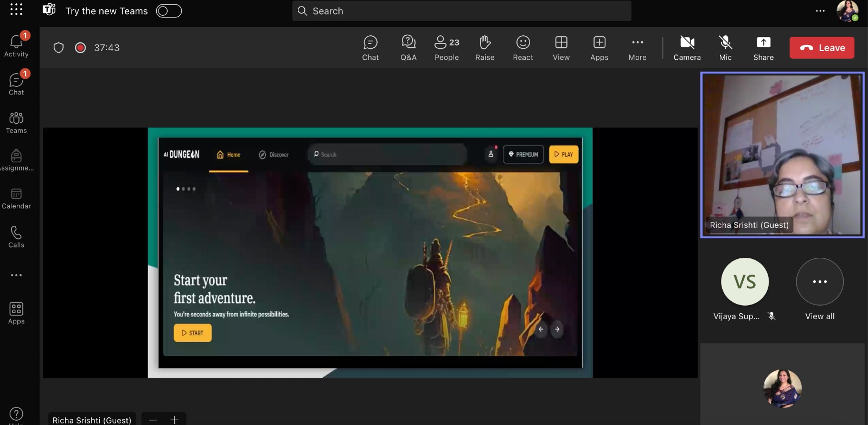Open Apps in left sidebar
The image size is (868, 425).
pyautogui.click(x=16, y=313)
